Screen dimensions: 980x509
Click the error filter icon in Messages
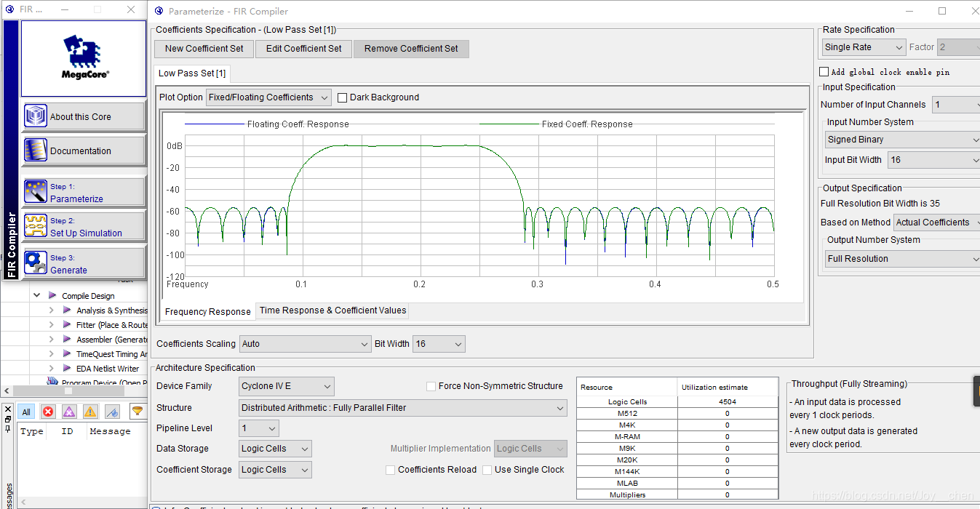tap(48, 412)
